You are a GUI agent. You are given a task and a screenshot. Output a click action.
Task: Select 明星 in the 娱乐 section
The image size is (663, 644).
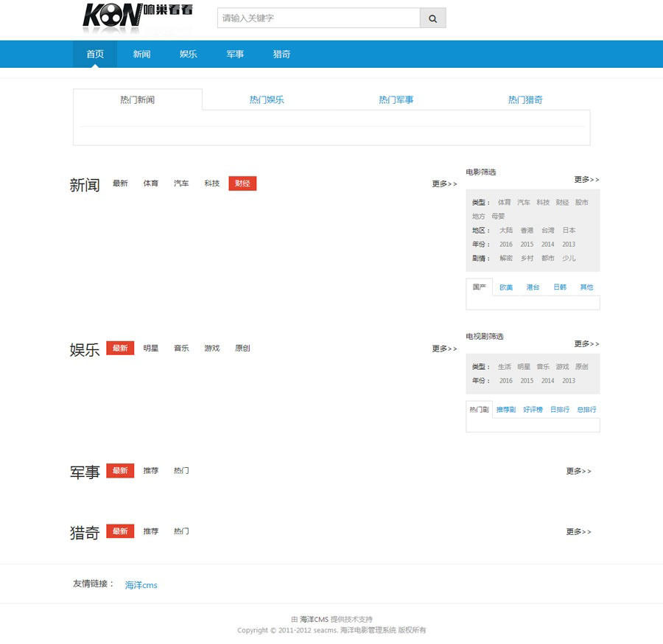150,348
